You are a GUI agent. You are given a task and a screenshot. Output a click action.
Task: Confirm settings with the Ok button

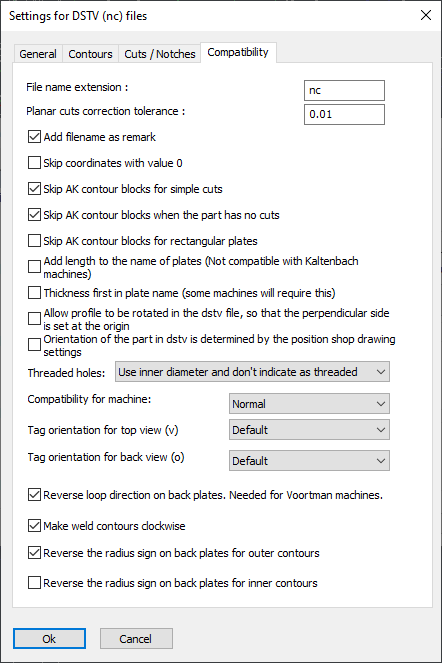pos(49,638)
